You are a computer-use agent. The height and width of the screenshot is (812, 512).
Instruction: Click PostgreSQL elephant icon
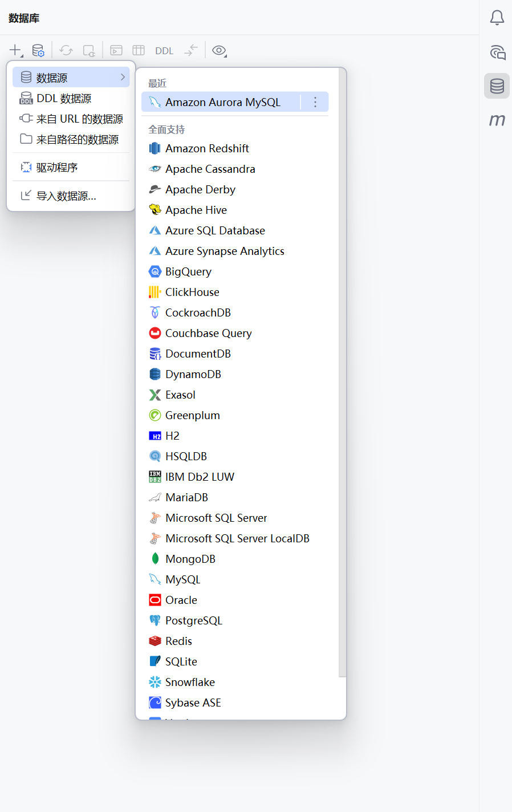pos(155,620)
